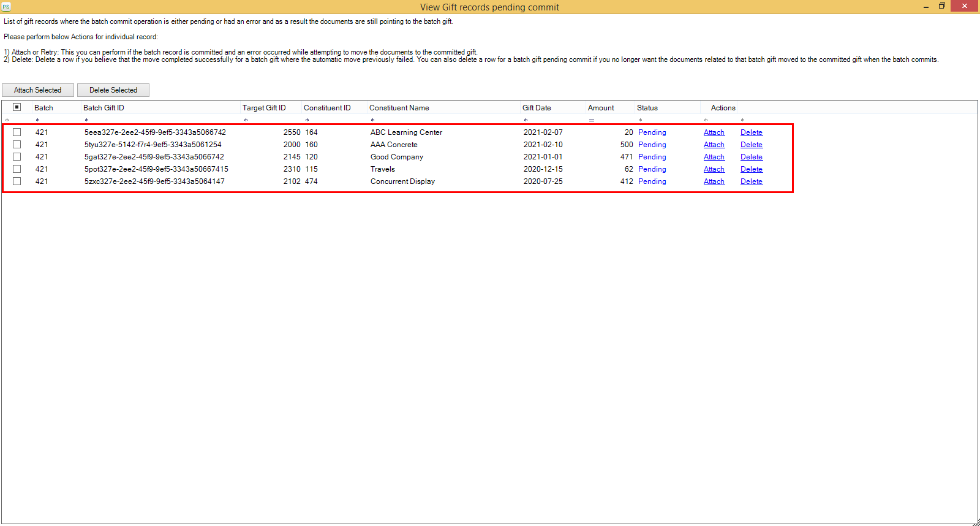980x526 pixels.
Task: Click the Target Gift ID column header
Action: pyautogui.click(x=264, y=108)
